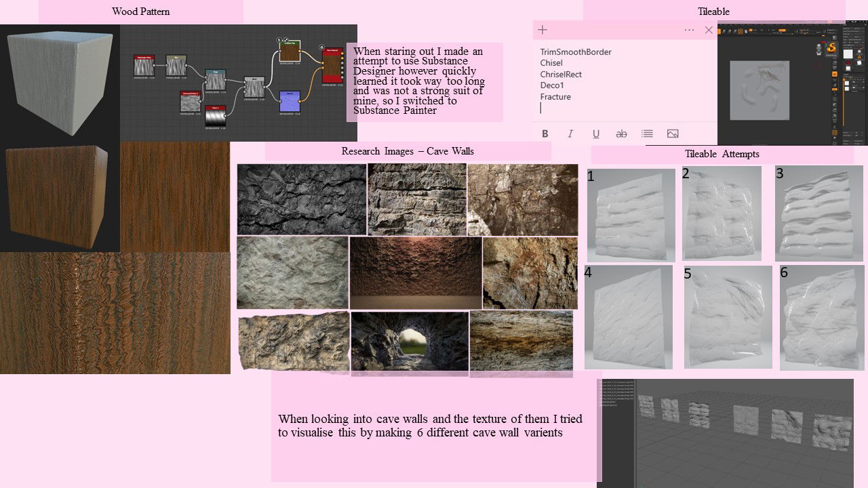This screenshot has height=488, width=868.
Task: Select the red output material node
Action: click(x=332, y=66)
